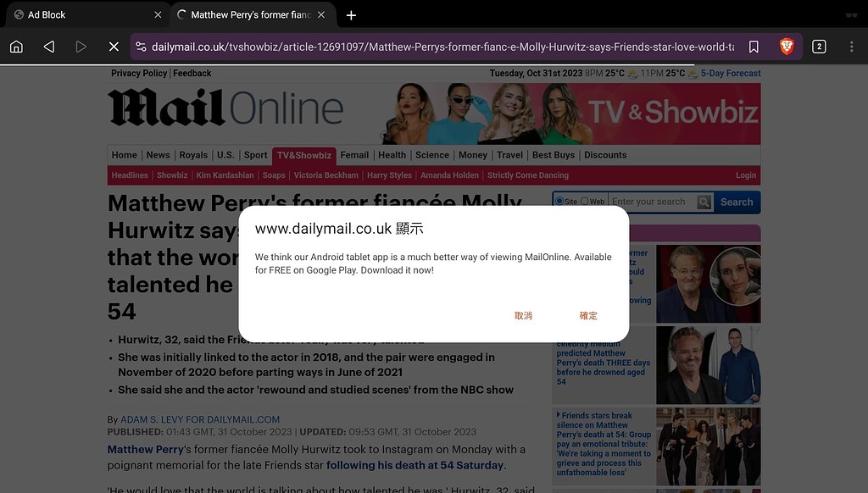Open the Money nav item
The width and height of the screenshot is (868, 493).
tap(473, 155)
